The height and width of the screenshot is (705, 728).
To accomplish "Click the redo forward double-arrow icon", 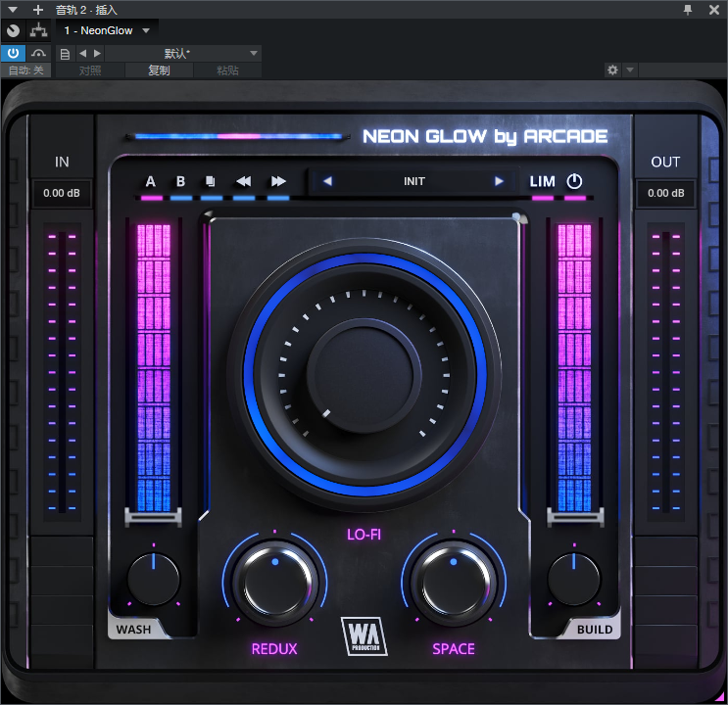I will coord(278,181).
